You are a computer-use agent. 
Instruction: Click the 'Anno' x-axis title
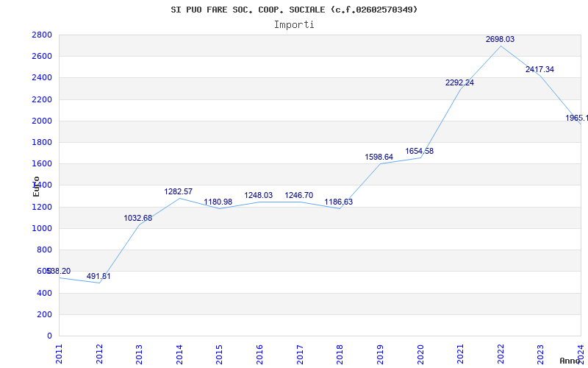570,361
